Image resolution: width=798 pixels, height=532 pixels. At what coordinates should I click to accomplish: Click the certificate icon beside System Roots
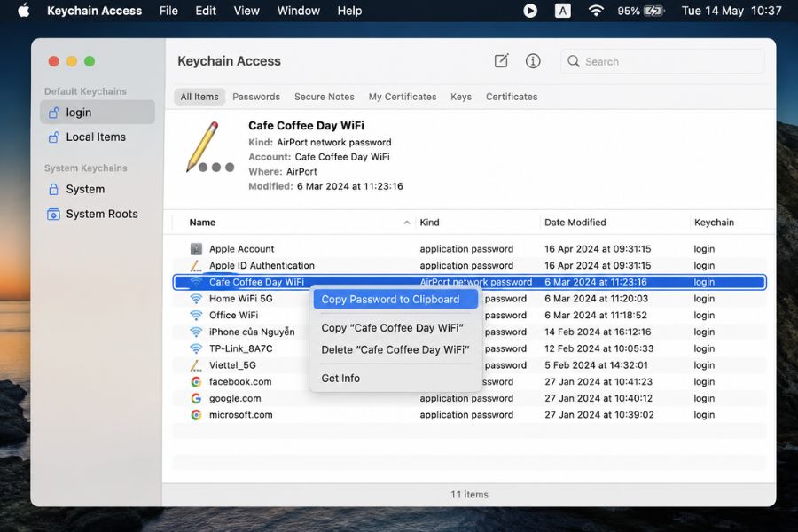point(53,215)
